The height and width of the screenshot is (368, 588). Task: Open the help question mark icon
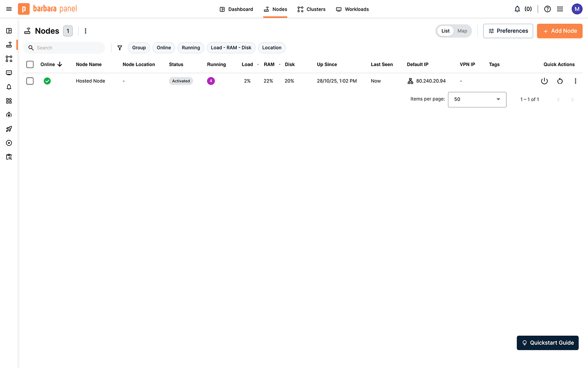point(548,9)
